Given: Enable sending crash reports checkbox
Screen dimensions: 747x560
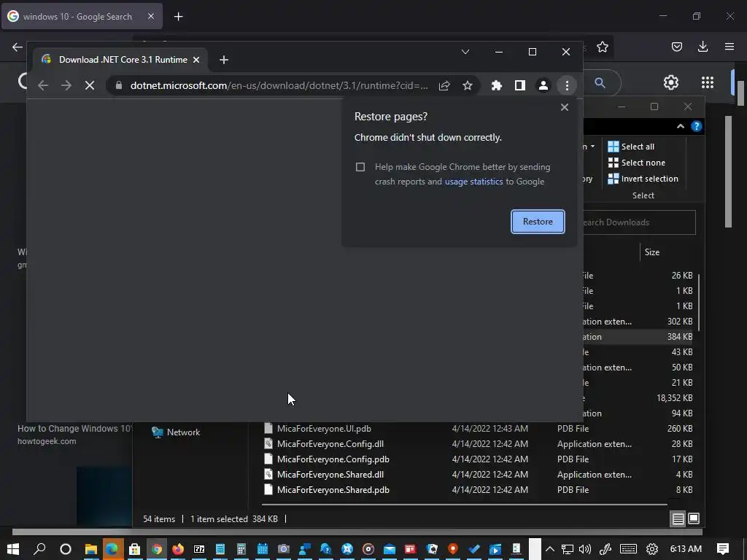Looking at the screenshot, I should tap(360, 167).
